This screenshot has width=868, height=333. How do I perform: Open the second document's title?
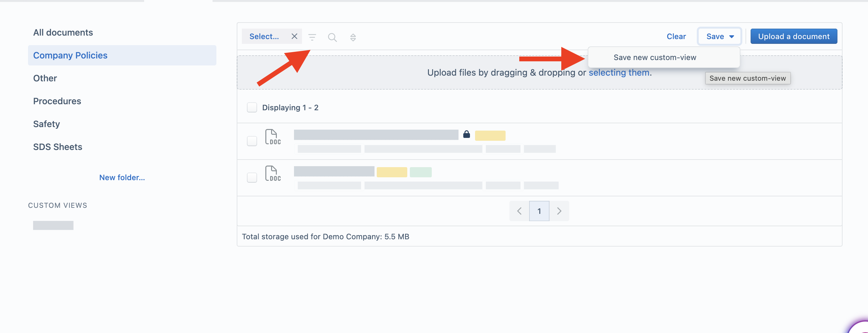pos(334,171)
